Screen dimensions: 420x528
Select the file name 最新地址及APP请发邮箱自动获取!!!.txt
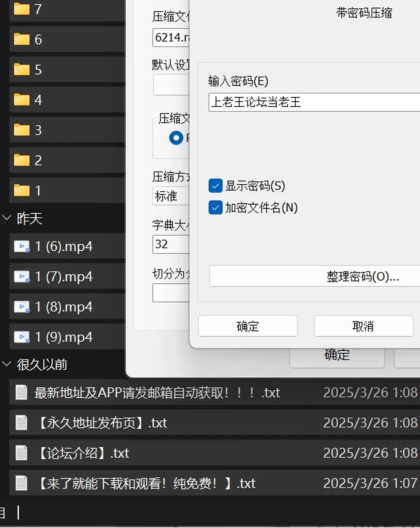coord(157,393)
